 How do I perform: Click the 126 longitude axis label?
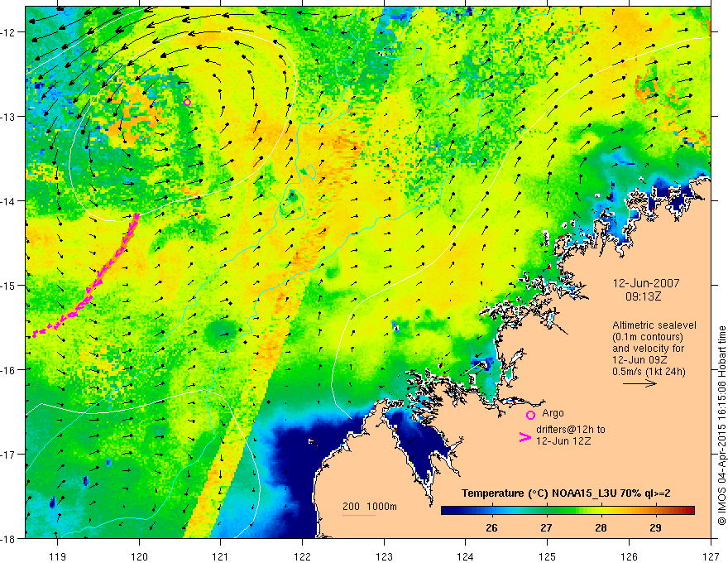coord(629,556)
